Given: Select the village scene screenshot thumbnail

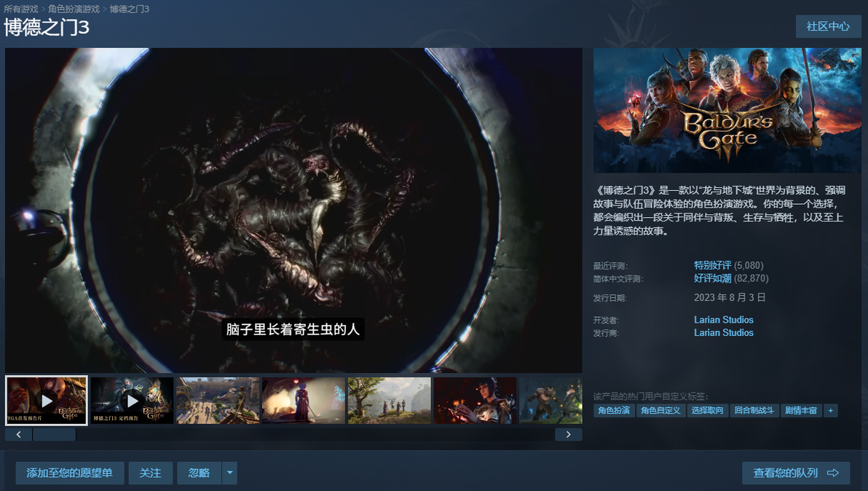Looking at the screenshot, I should [218, 401].
